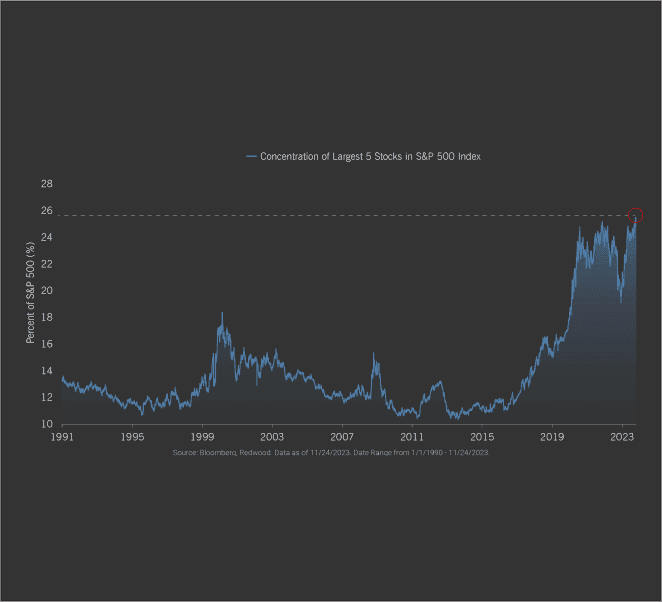This screenshot has width=662, height=602.
Task: Click the y-axis value 26
Action: tap(47, 210)
